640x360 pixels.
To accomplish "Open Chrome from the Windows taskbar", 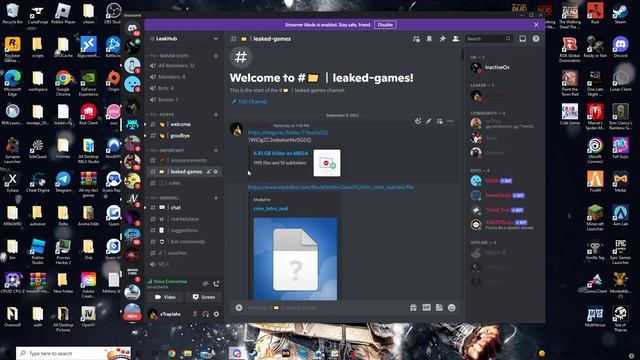I will (x=171, y=353).
